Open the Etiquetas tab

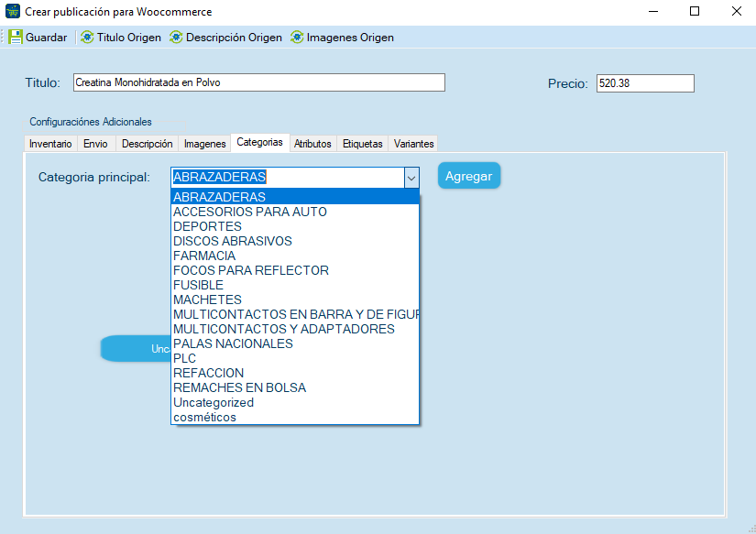coord(363,144)
